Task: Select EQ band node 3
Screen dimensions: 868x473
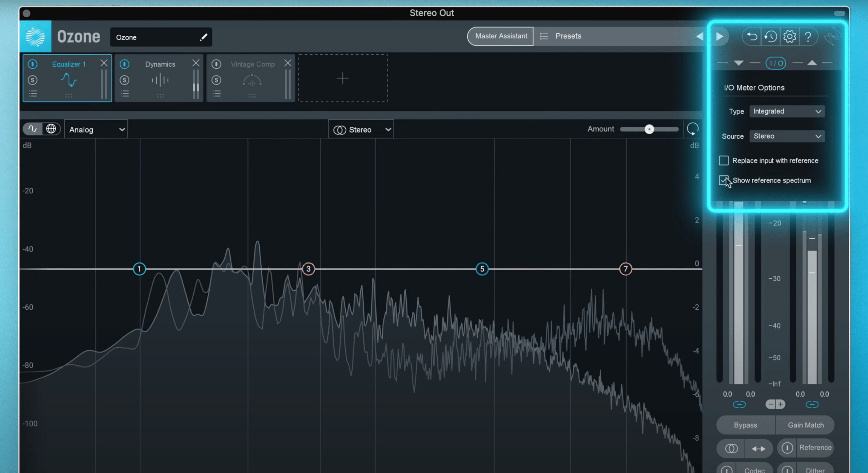Action: click(x=308, y=269)
